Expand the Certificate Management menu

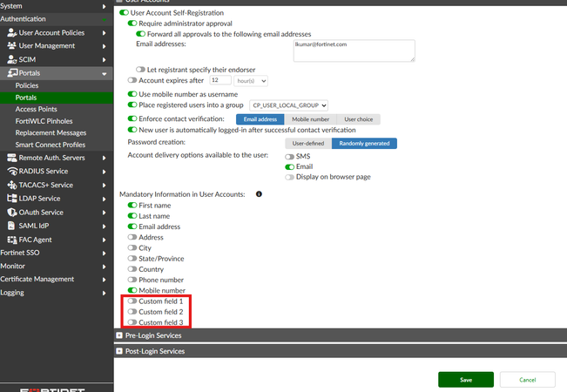point(105,280)
